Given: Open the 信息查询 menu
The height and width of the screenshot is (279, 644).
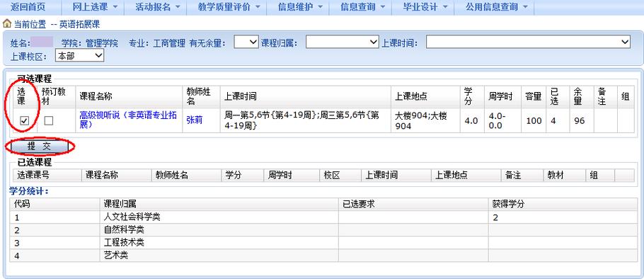Looking at the screenshot, I should point(362,7).
